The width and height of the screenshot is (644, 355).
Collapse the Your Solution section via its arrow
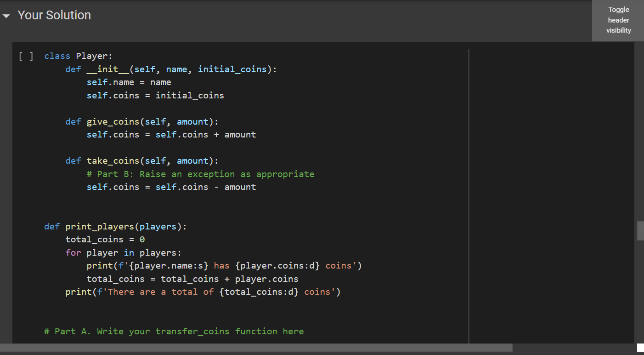(6, 15)
